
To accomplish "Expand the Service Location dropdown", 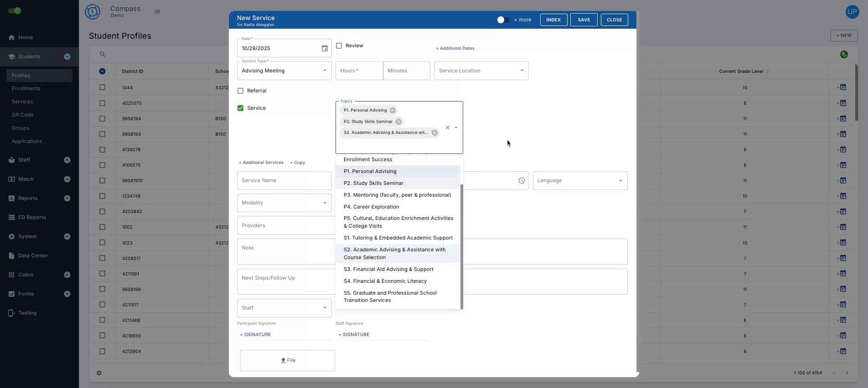I will [481, 71].
